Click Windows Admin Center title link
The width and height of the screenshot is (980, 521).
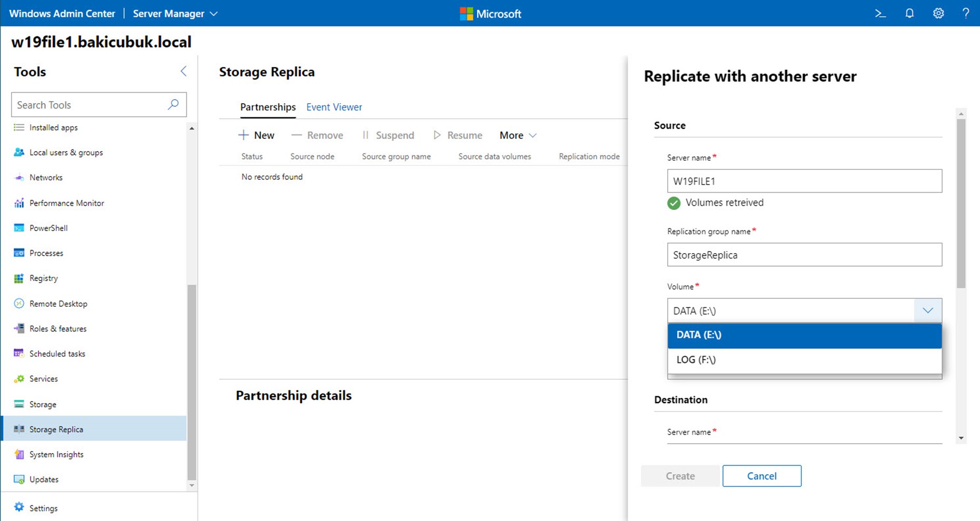[x=62, y=14]
